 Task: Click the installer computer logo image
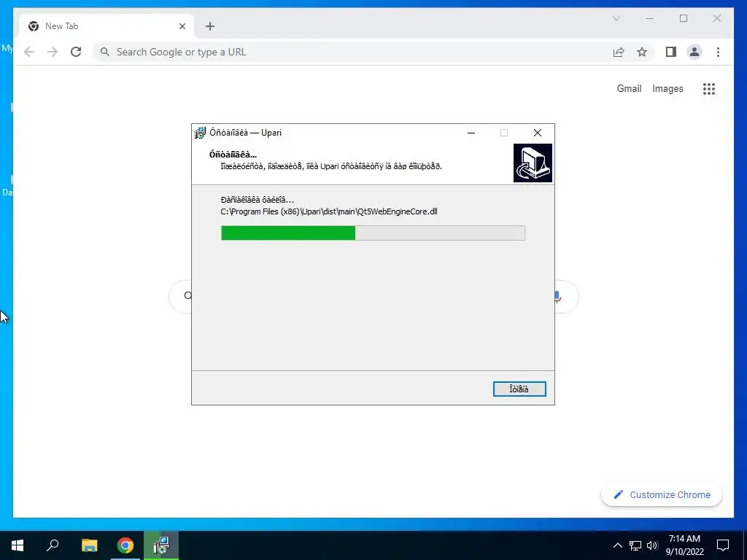click(x=533, y=163)
